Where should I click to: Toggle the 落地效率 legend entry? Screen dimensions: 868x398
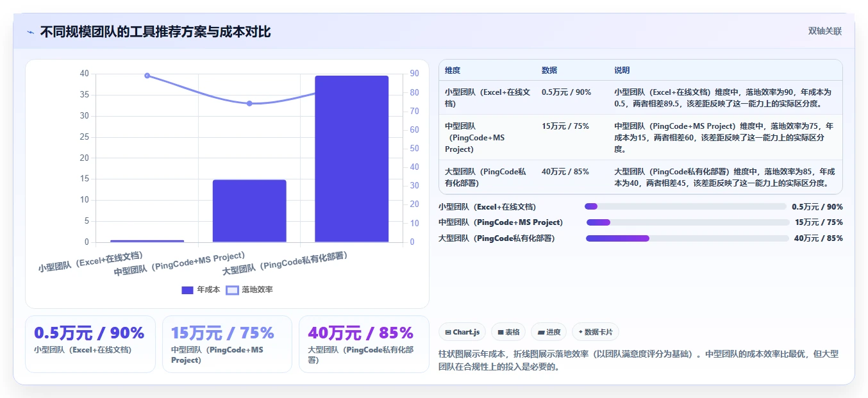point(249,290)
